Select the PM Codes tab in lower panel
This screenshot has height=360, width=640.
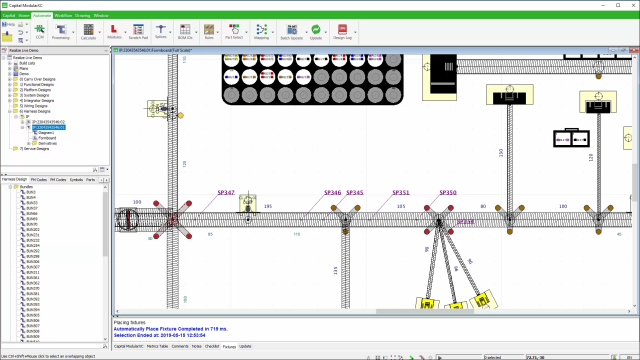click(58, 180)
